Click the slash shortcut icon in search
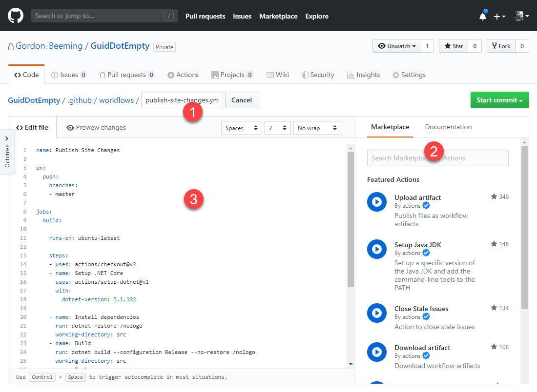The image size is (537, 392). [169, 16]
